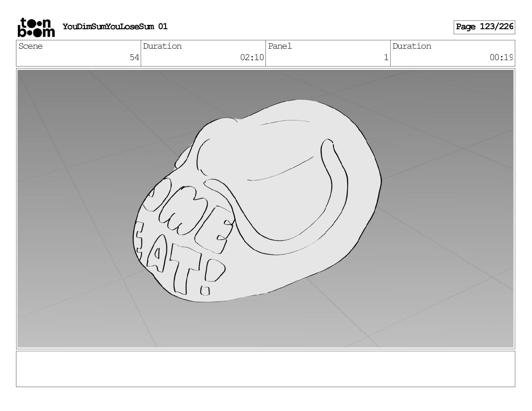Click the panel duration value '00:19'
Image resolution: width=532 pixels, height=411 pixels.
pos(501,57)
